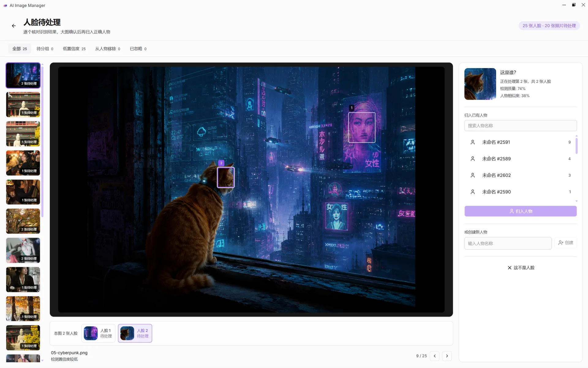Go back using the arrow beside 人脸待处理
This screenshot has height=368, width=588.
pos(14,26)
